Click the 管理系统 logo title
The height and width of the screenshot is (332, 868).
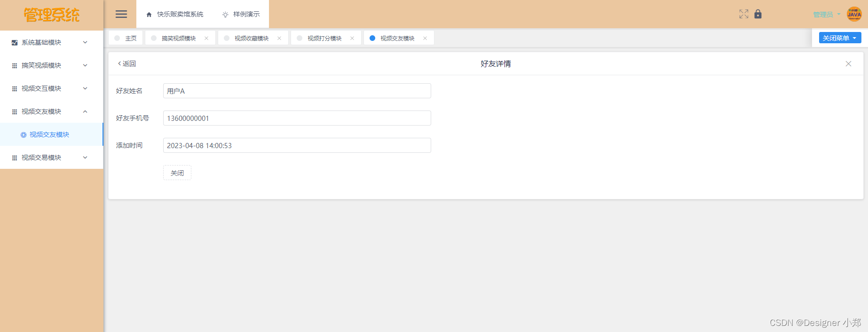point(52,15)
